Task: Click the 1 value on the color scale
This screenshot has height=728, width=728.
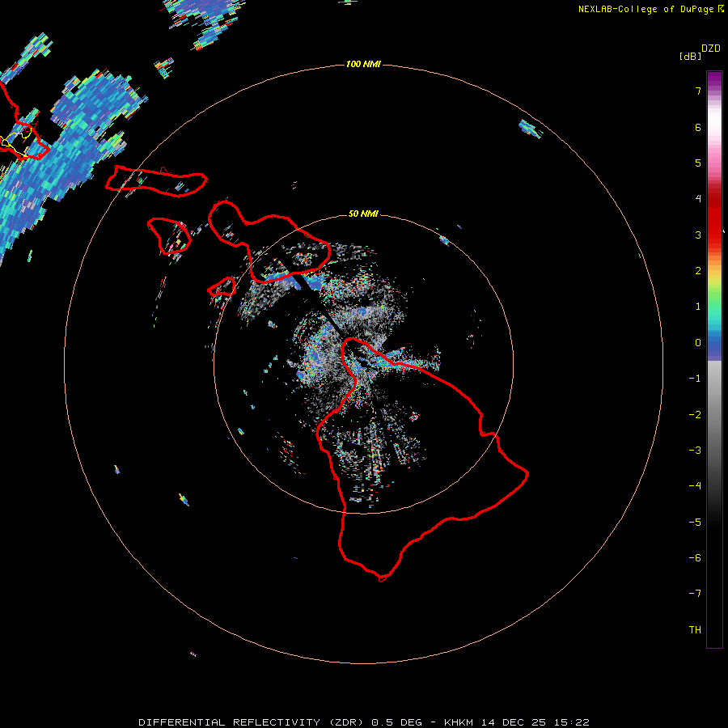Action: click(698, 307)
